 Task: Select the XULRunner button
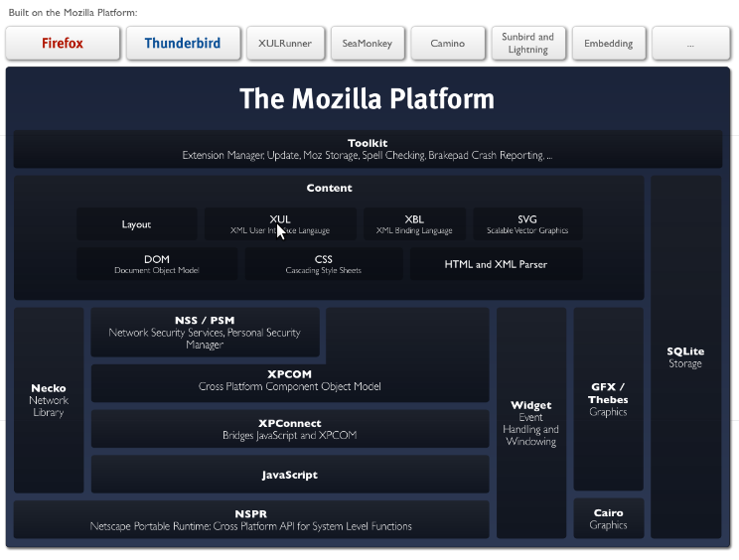pyautogui.click(x=285, y=43)
